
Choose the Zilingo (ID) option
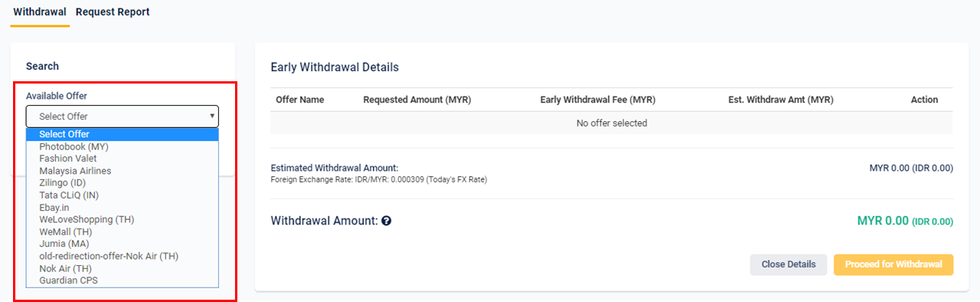pyautogui.click(x=122, y=183)
